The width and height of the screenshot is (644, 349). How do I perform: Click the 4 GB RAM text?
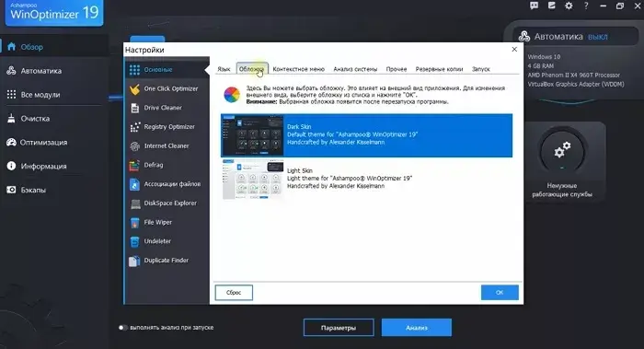(x=541, y=65)
